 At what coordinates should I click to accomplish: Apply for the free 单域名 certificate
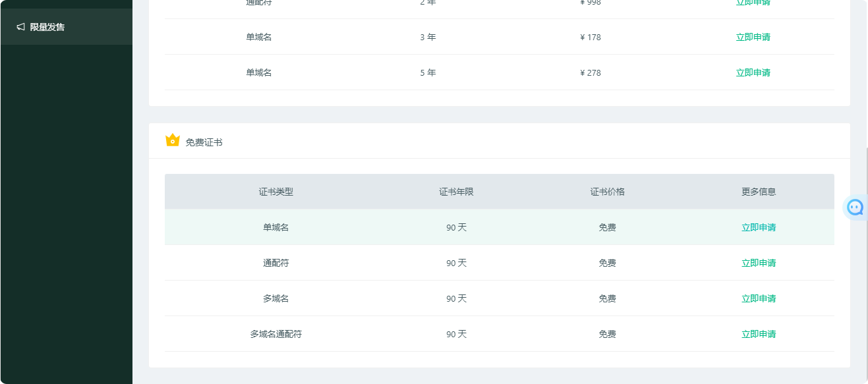758,227
